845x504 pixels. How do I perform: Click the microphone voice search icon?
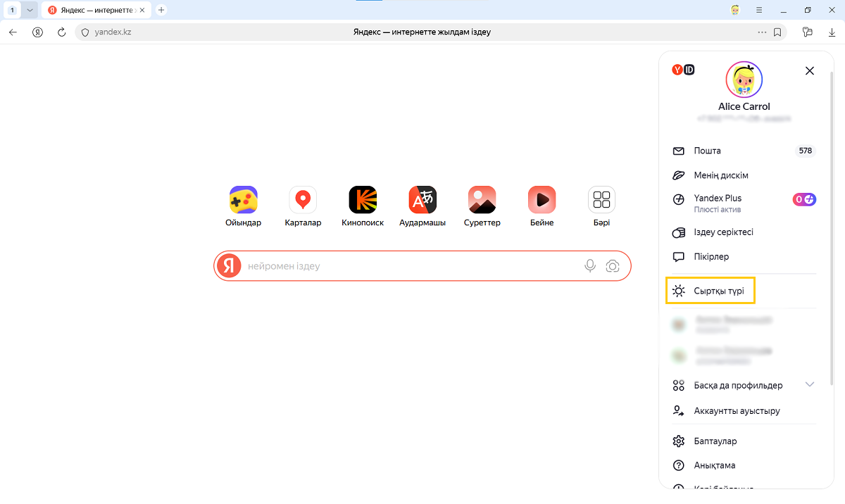click(590, 266)
